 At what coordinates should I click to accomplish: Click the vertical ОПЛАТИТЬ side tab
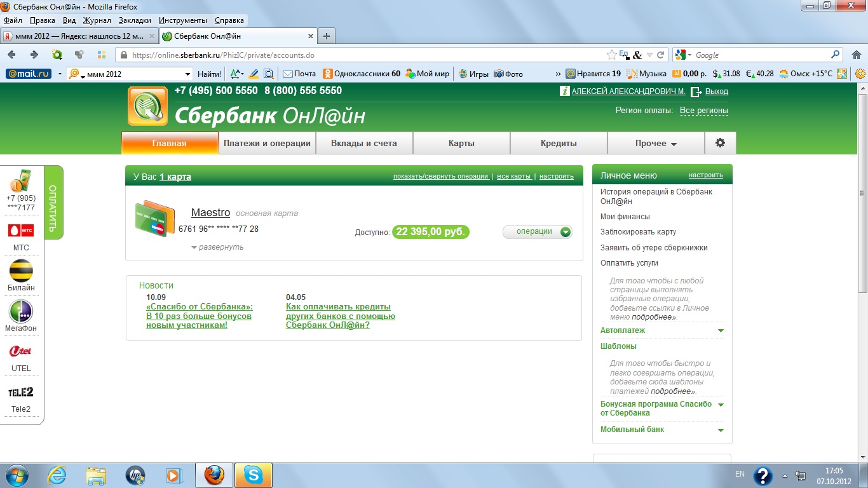pos(53,202)
